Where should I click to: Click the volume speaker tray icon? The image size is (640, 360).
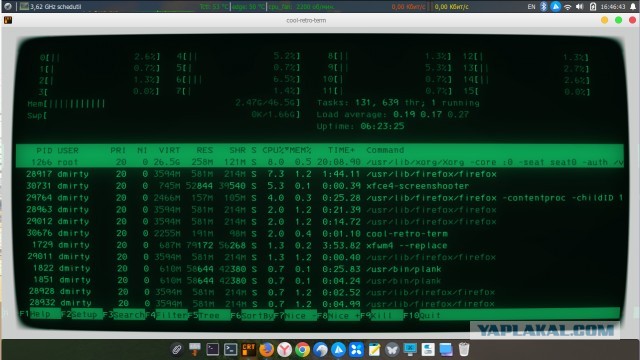[580, 7]
